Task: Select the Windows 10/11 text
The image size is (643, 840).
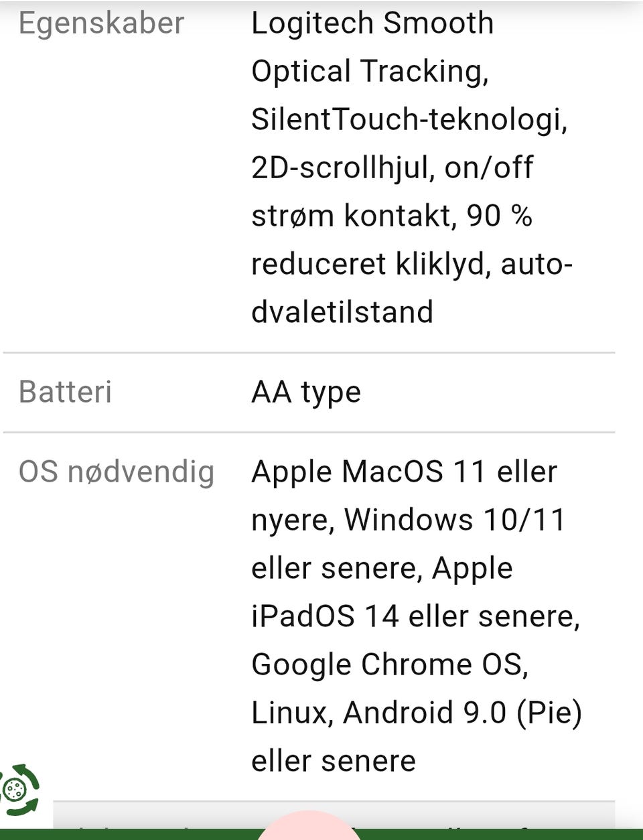Action: [x=455, y=520]
